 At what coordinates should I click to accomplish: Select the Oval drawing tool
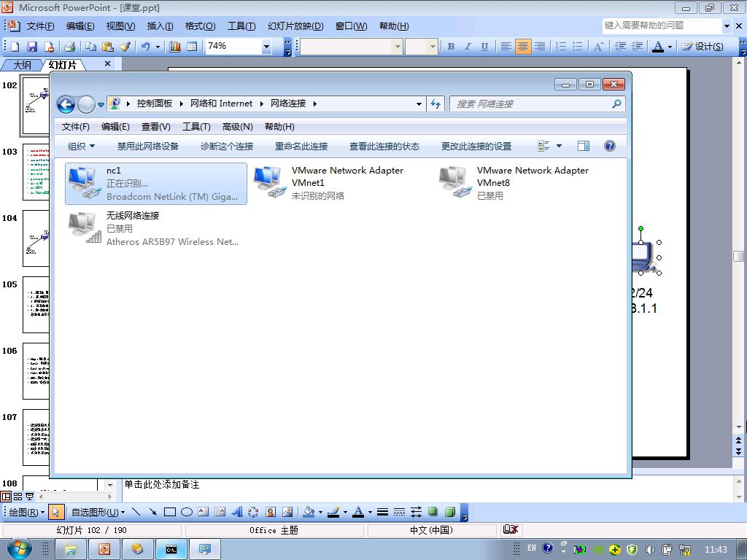pos(187,512)
